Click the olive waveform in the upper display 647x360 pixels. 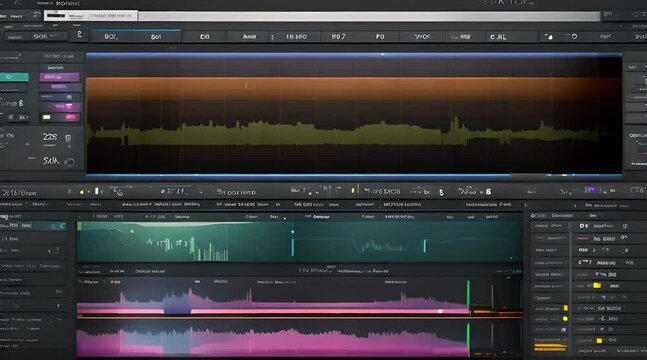342,134
